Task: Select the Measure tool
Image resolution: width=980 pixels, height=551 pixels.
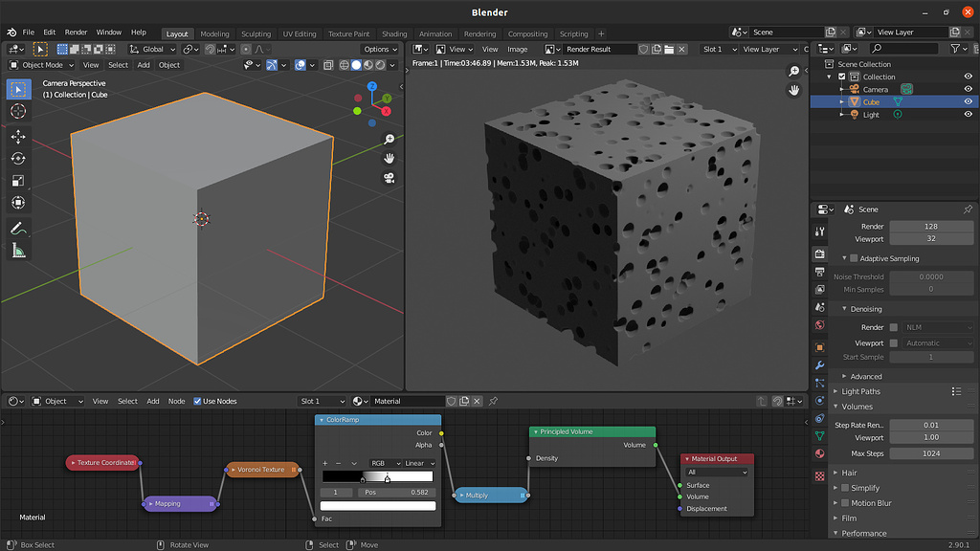Action: click(x=19, y=251)
